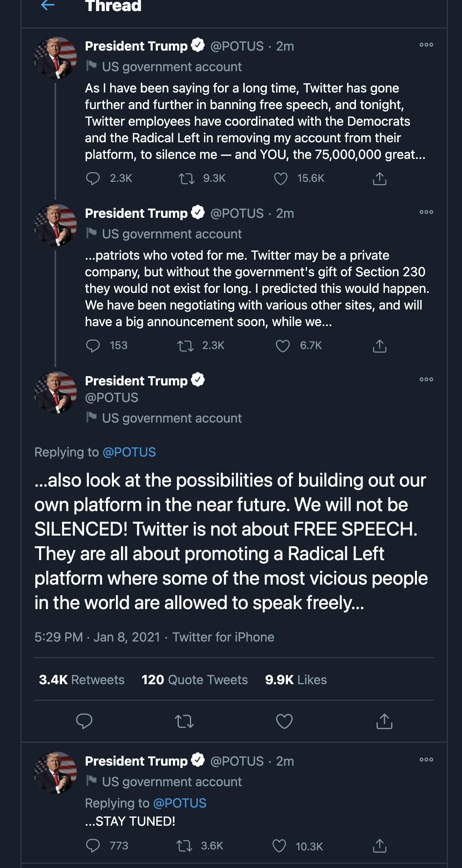The height and width of the screenshot is (868, 462).
Task: Retweet the STAY TUNED tweet
Action: click(184, 846)
